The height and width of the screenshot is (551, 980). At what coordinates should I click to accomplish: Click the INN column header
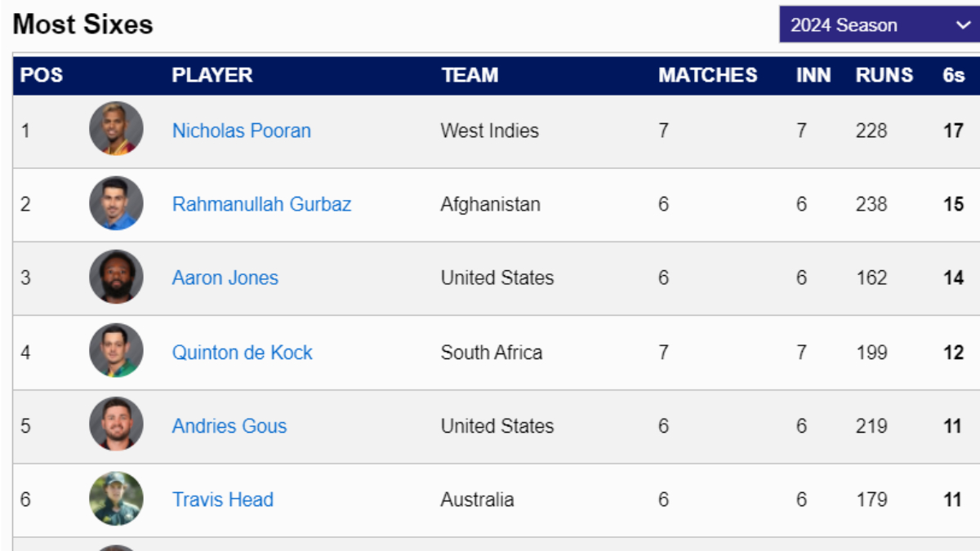813,75
